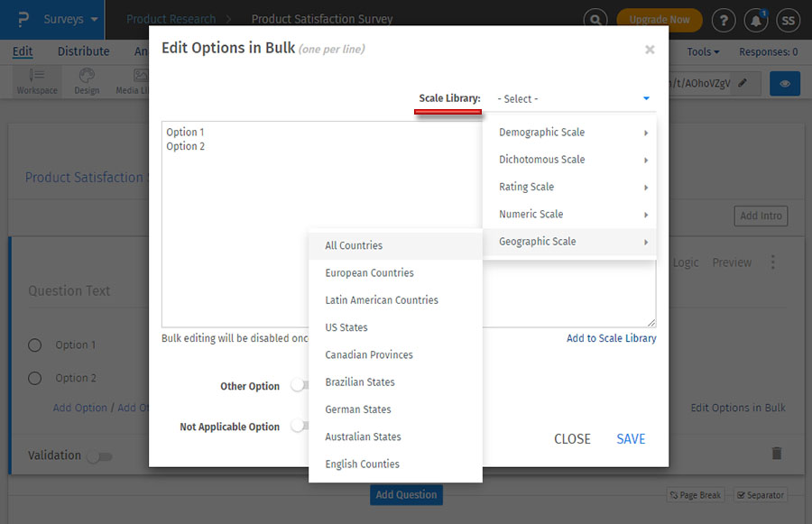Choose Rating Scale from the menu
Image resolution: width=812 pixels, height=524 pixels.
pos(529,187)
